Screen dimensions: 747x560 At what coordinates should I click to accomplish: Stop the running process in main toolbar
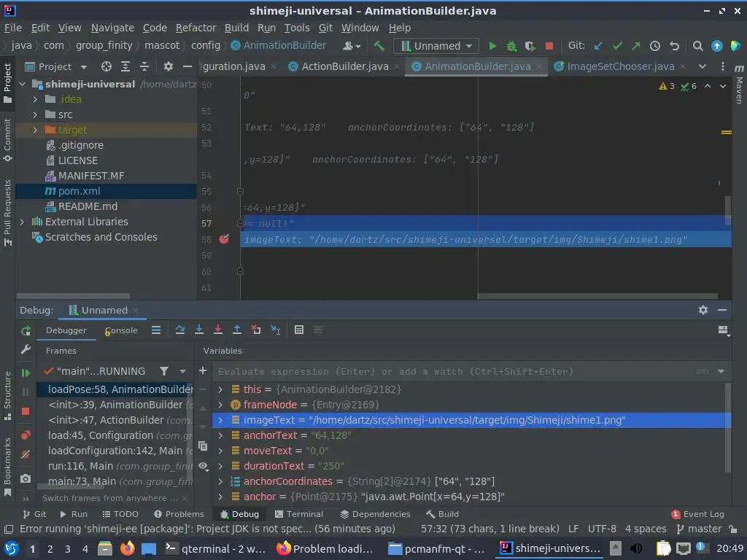(x=549, y=46)
